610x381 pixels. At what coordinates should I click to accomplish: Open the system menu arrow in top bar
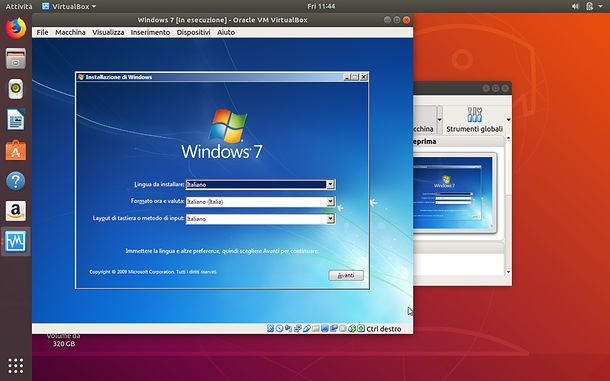point(600,6)
